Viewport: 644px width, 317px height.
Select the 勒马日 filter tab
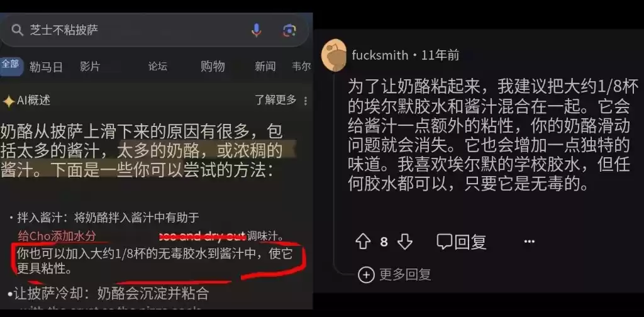[x=46, y=67]
